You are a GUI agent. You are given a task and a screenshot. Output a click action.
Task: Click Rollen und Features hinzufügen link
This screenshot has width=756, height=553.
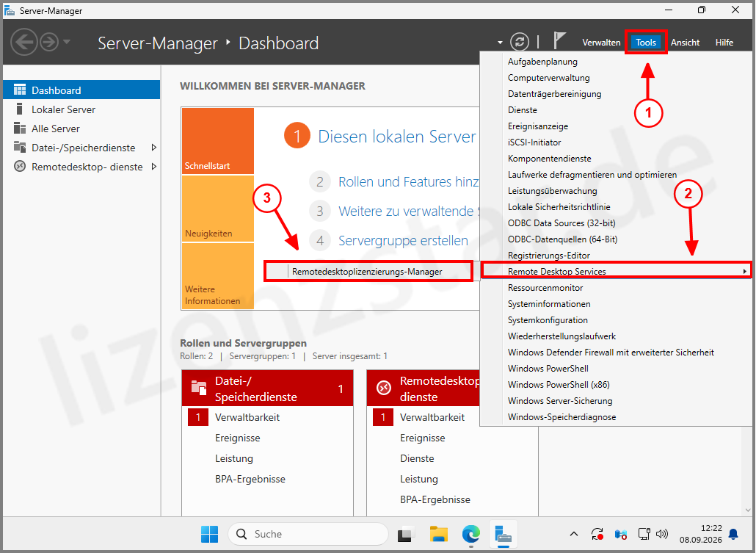coord(408,182)
